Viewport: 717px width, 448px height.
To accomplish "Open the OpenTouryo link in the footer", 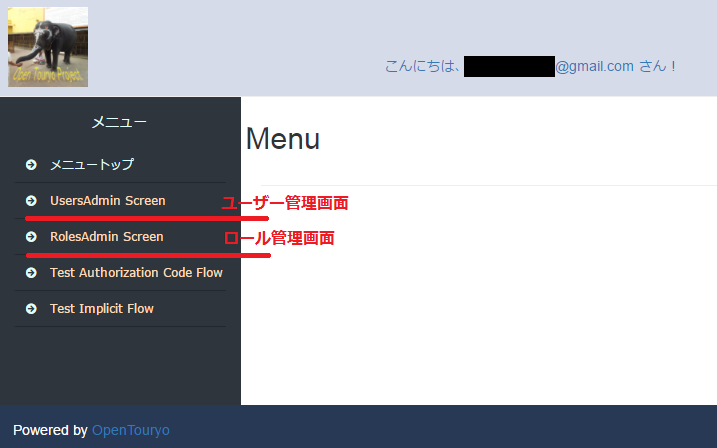I will point(131,430).
